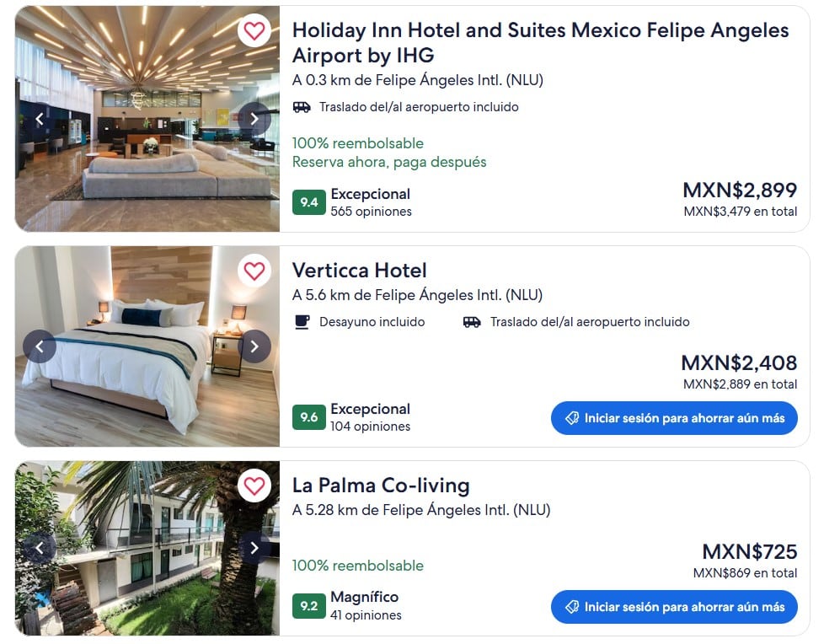
Task: Favorite La Palma Co-living with heart
Action: 254,486
